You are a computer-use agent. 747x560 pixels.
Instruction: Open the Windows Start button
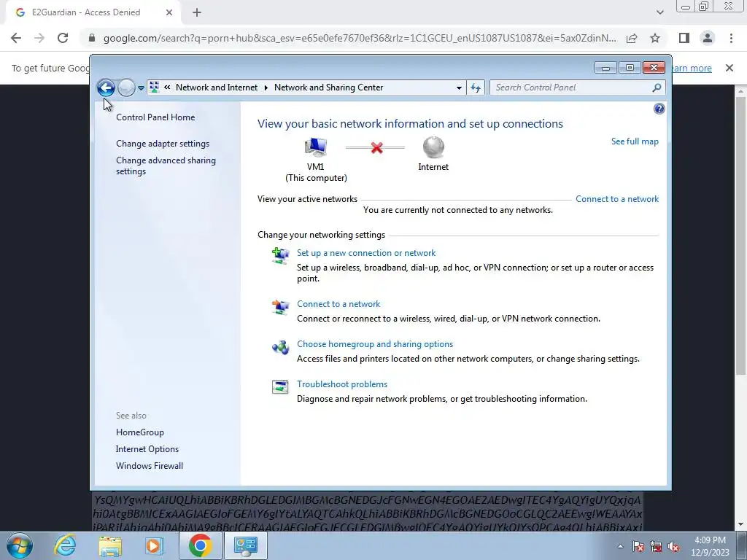pyautogui.click(x=19, y=545)
